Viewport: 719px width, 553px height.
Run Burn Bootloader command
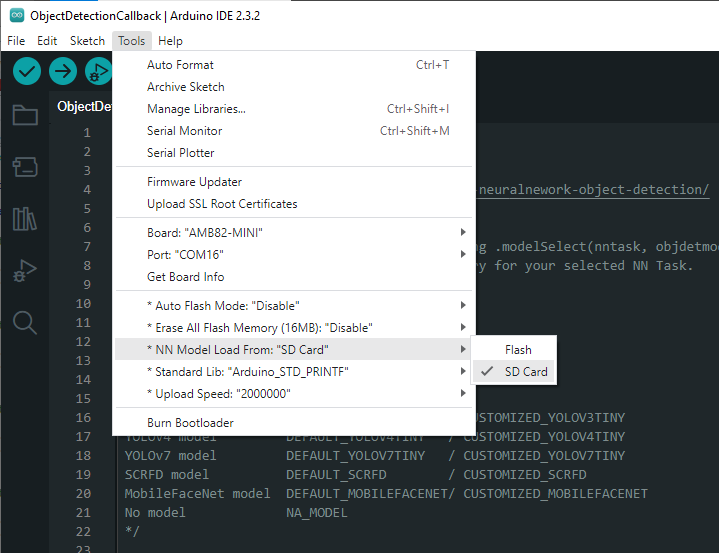[190, 423]
